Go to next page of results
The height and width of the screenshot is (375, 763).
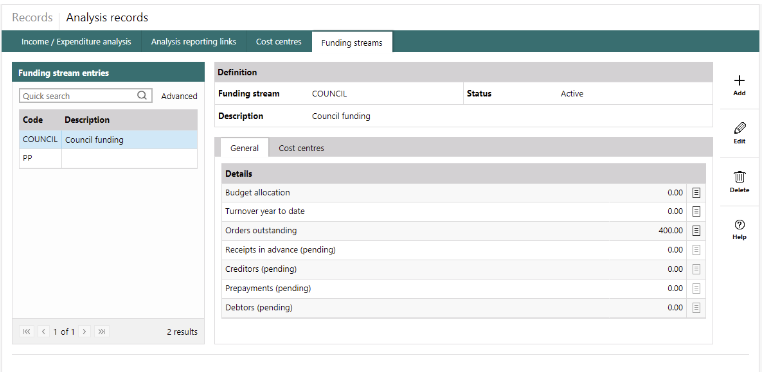pos(85,331)
